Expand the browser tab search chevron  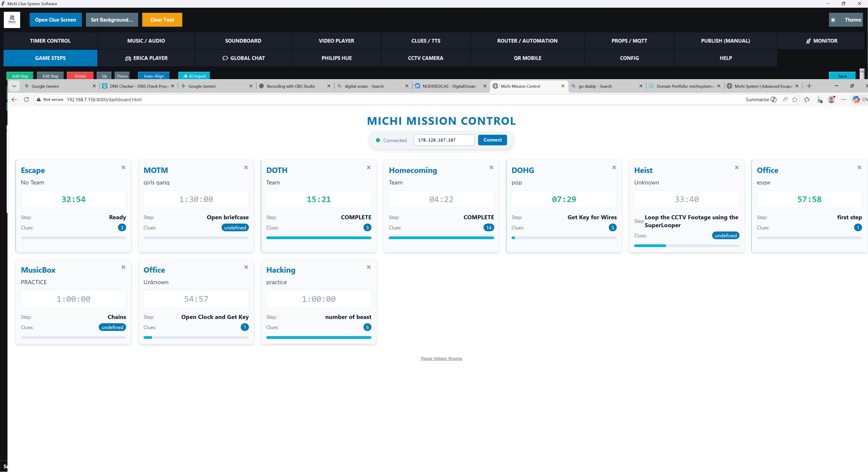(x=14, y=86)
